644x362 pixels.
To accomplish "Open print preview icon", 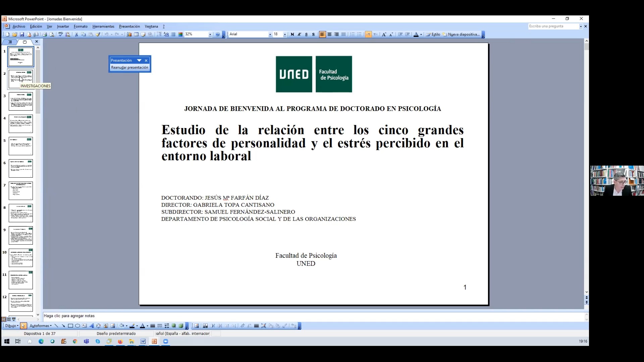I will [x=52, y=35].
